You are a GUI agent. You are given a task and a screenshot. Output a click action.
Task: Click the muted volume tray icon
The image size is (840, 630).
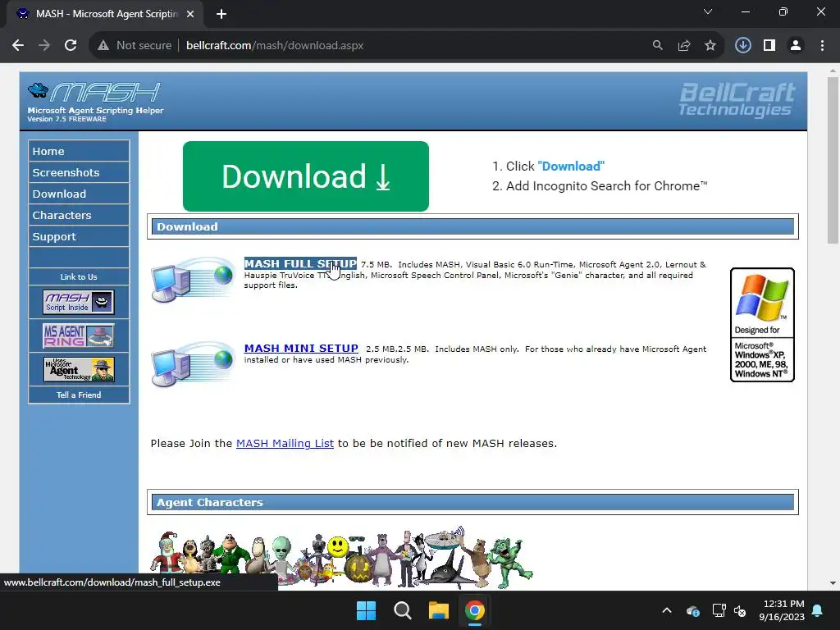[x=741, y=610]
